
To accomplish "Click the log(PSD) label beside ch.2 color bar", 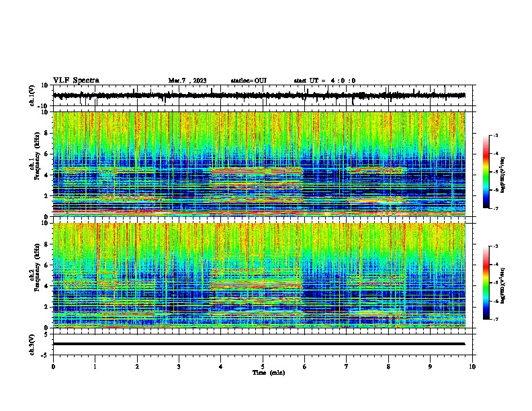I will (x=503, y=286).
